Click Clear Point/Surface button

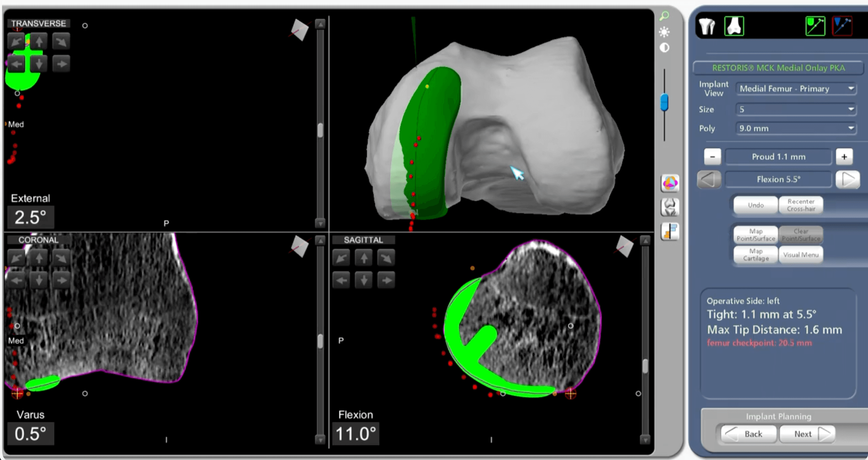coord(801,235)
